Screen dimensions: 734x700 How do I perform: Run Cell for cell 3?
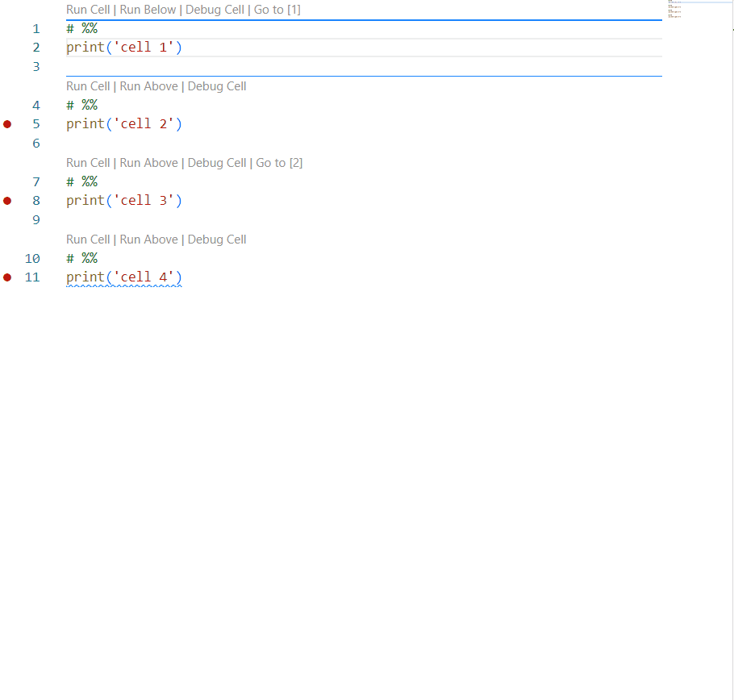[87, 162]
